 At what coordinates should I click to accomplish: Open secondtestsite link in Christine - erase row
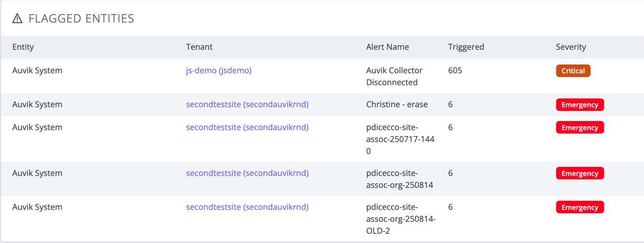pos(247,105)
